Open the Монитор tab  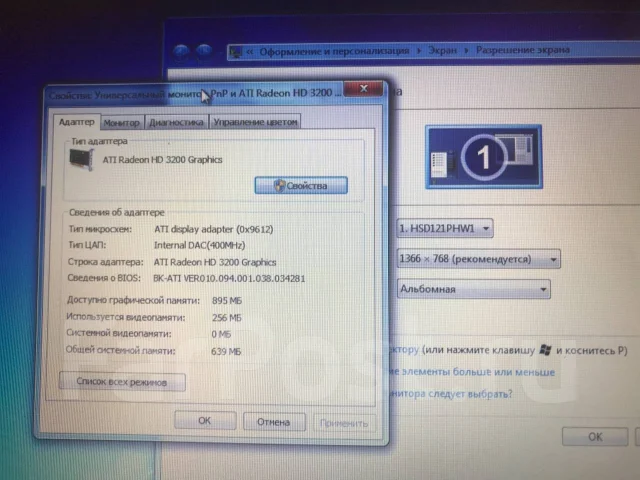[x=122, y=122]
